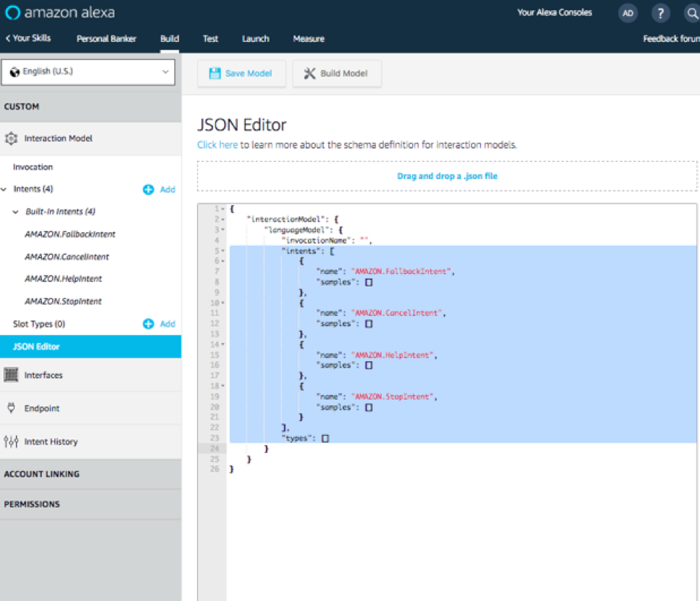Screen dimensions: 700x601
Task: Fold the FallbackIntent object at line 6
Action: 222,261
